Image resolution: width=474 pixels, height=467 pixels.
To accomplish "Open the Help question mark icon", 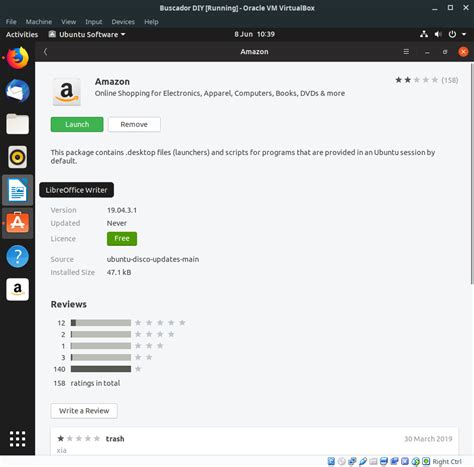I will (18, 256).
